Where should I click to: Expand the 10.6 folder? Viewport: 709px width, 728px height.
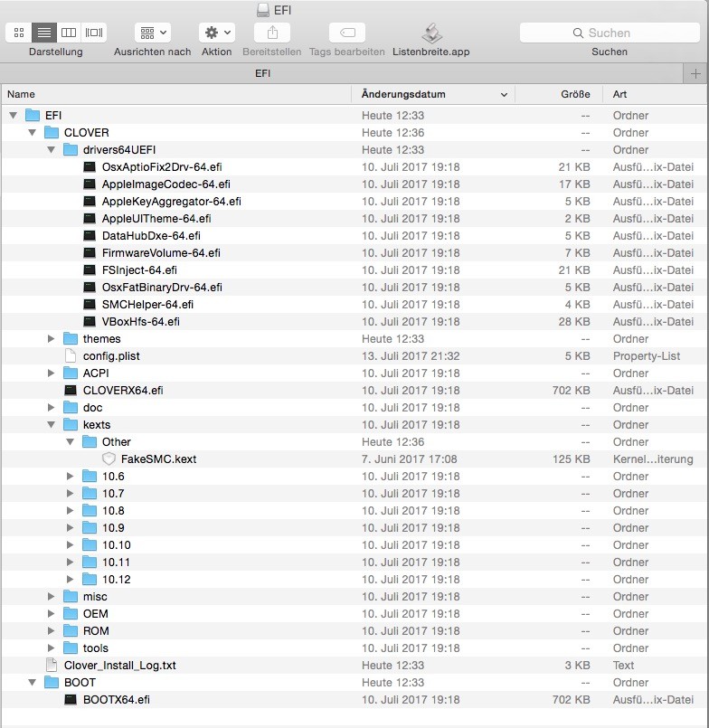[71, 476]
